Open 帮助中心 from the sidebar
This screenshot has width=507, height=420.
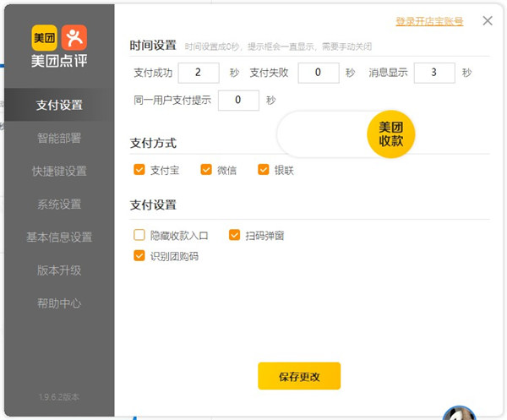coord(59,303)
